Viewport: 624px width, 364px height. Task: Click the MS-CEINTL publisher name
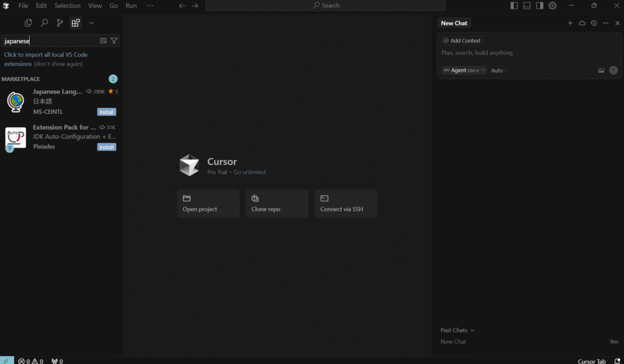(48, 111)
